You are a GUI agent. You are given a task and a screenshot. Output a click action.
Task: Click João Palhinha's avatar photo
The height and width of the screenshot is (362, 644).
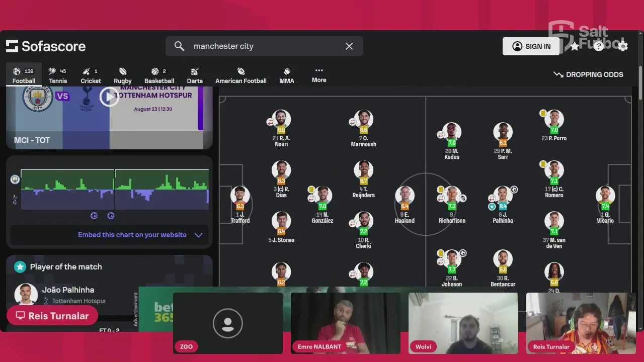(x=26, y=294)
